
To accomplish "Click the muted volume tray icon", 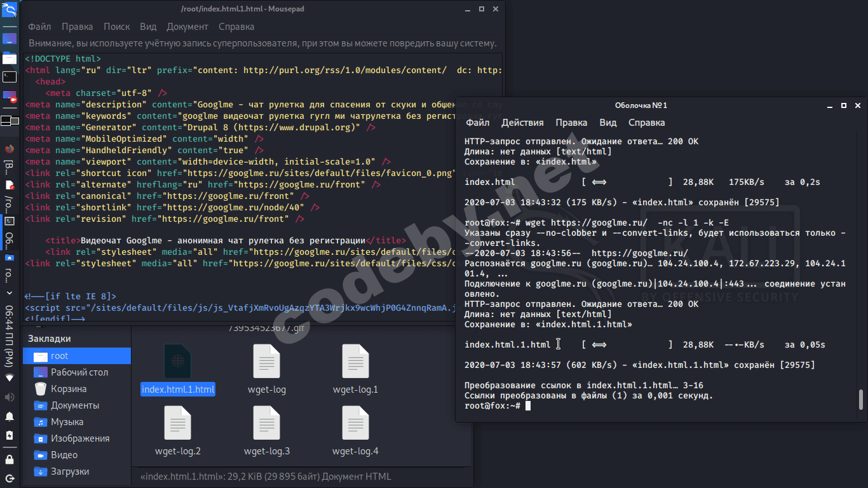I will point(10,397).
